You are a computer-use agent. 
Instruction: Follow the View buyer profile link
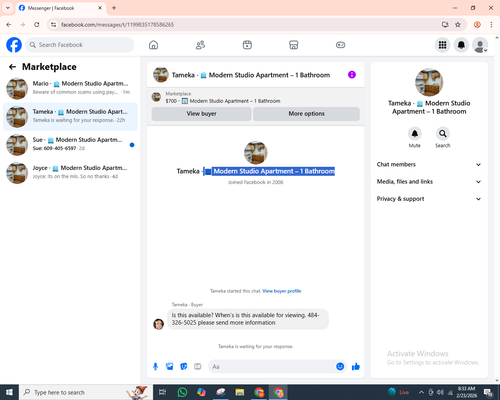[x=282, y=291]
